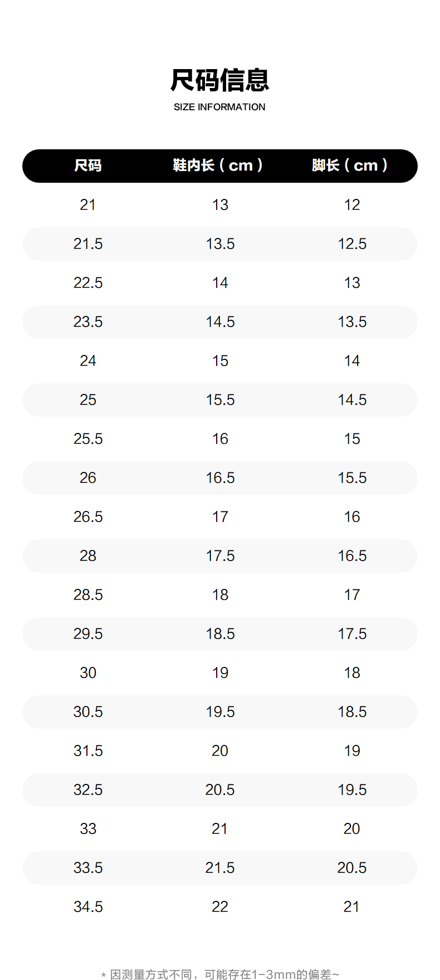Click the measurement deviation footnote text
Image resolution: width=440 pixels, height=980 pixels.
click(x=220, y=974)
